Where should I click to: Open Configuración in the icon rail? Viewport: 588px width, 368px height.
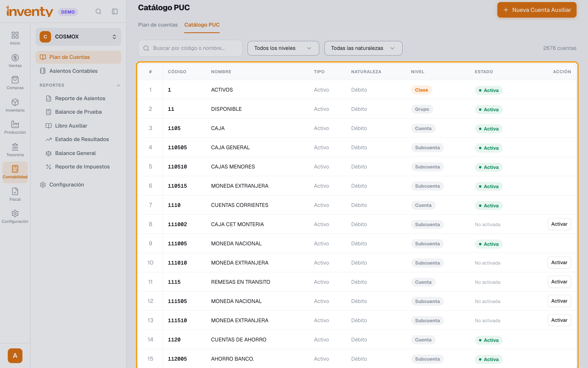pyautogui.click(x=15, y=217)
